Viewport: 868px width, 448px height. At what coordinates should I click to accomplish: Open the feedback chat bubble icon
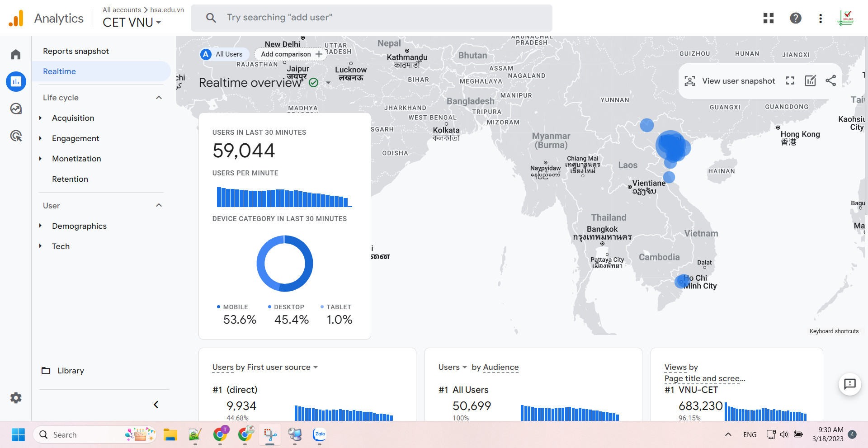[x=850, y=384]
